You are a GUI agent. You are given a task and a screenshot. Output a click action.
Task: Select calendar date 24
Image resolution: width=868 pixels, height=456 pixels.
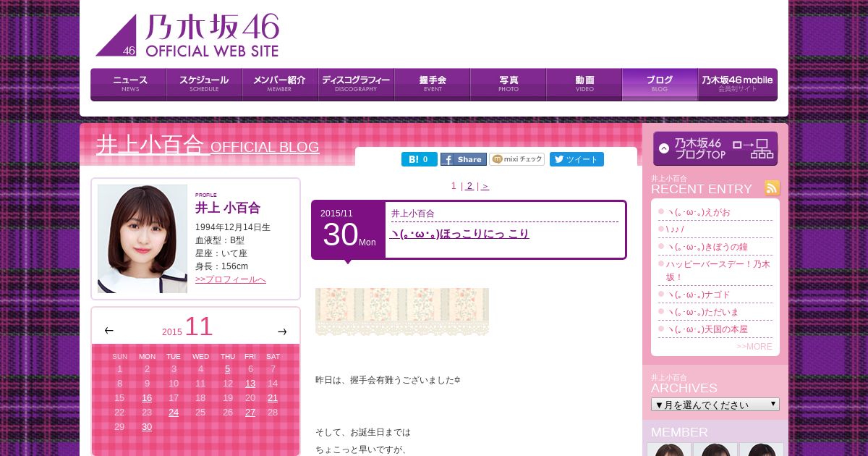pos(174,413)
